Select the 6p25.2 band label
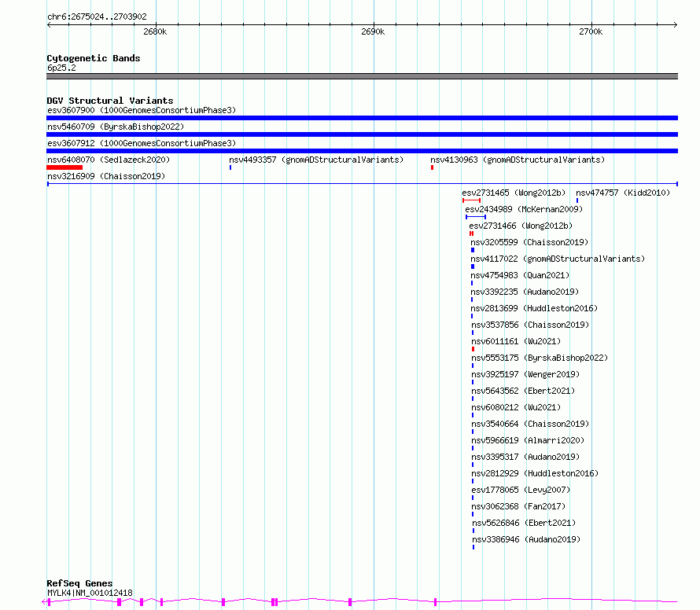The height and width of the screenshot is (610, 700). tap(61, 68)
